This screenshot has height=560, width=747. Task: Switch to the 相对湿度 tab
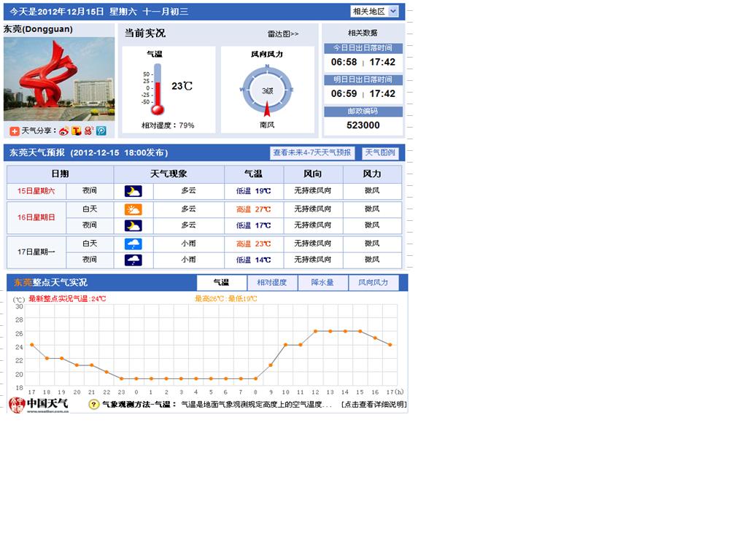pos(272,283)
